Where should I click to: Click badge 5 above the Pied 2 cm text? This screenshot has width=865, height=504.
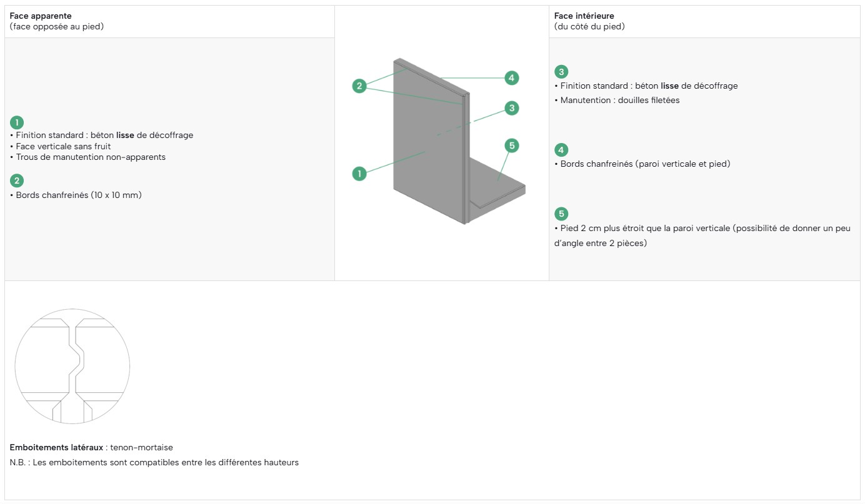(x=561, y=214)
